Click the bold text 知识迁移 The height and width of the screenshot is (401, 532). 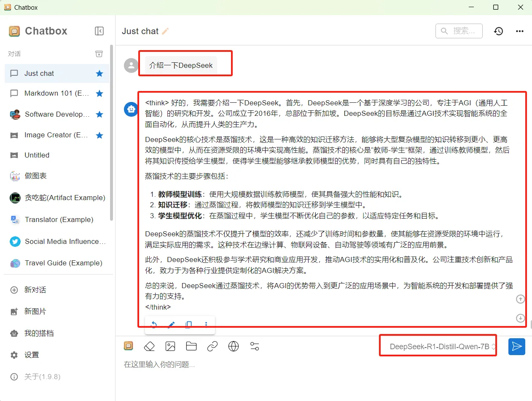(172, 205)
